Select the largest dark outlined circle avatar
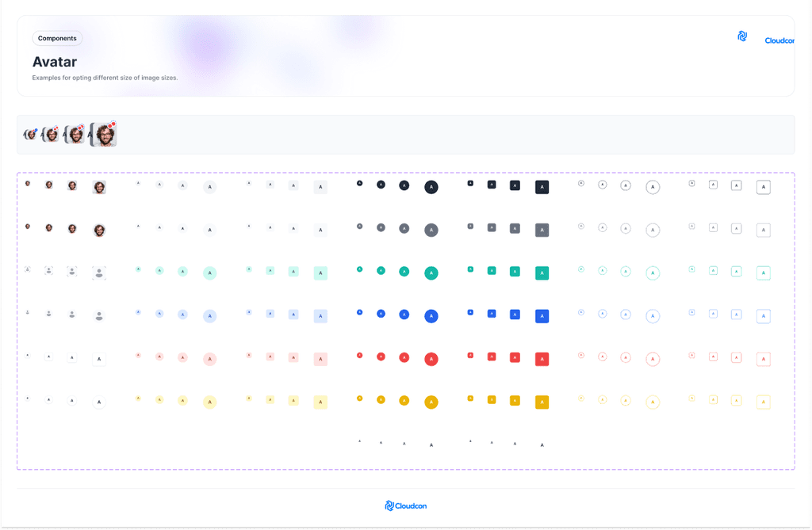 coord(653,187)
